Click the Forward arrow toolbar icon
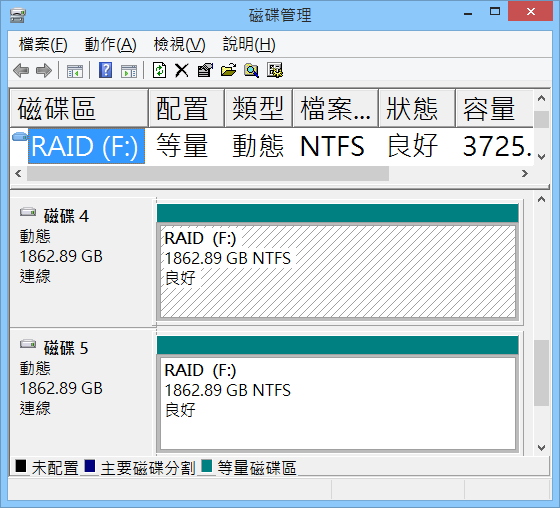Image resolution: width=560 pixels, height=508 pixels. (44, 70)
